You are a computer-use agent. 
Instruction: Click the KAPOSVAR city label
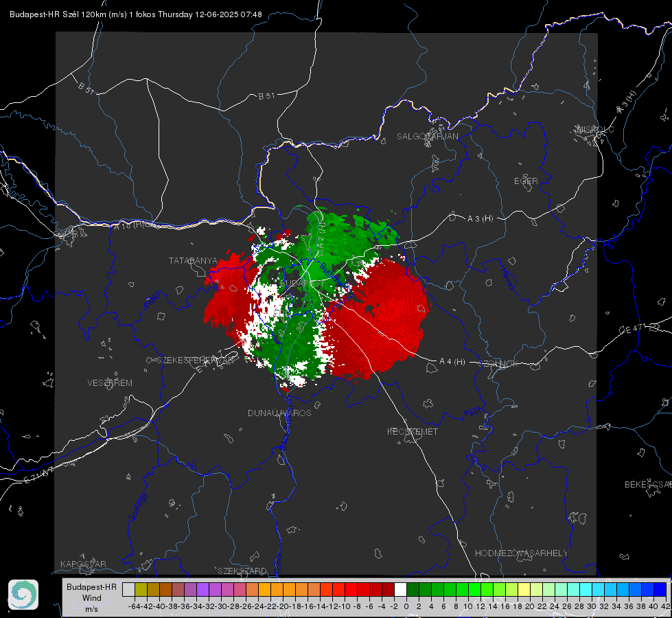[x=83, y=564]
